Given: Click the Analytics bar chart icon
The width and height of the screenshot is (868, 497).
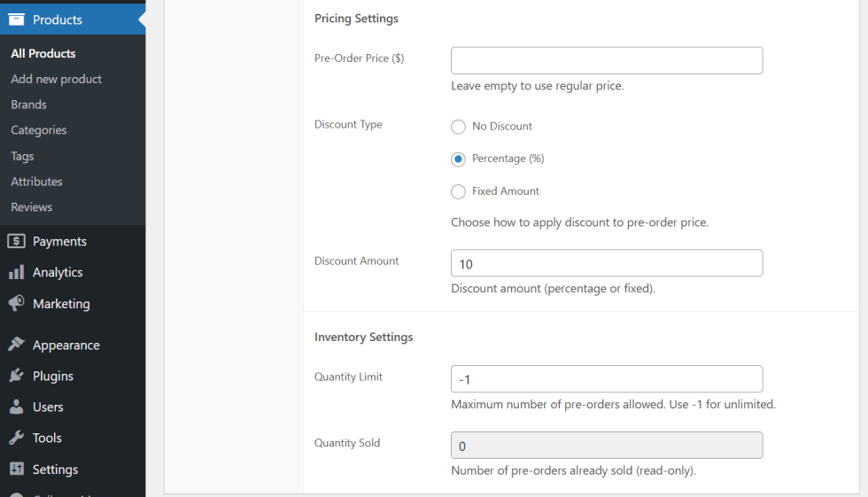Looking at the screenshot, I should (16, 272).
